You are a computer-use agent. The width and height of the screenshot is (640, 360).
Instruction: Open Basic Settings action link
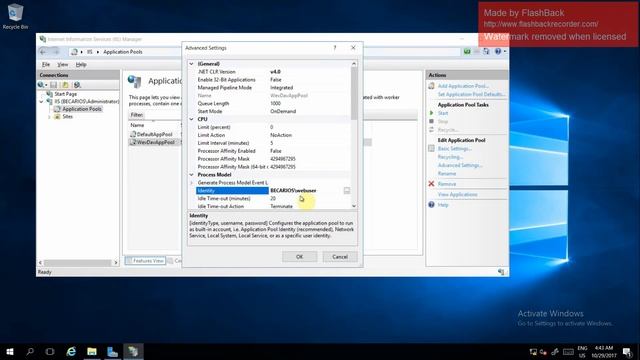click(x=455, y=149)
